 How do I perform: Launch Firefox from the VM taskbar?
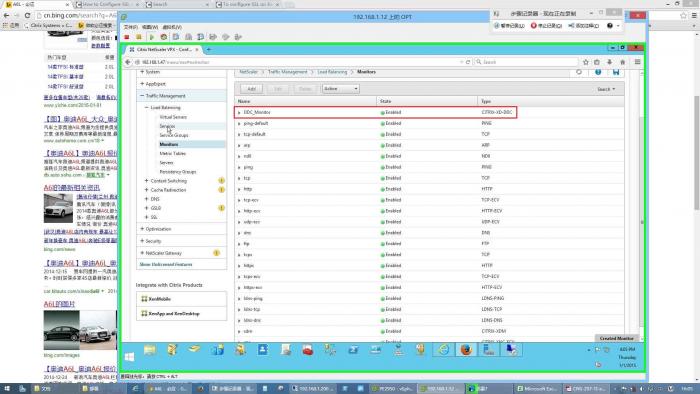(x=466, y=350)
